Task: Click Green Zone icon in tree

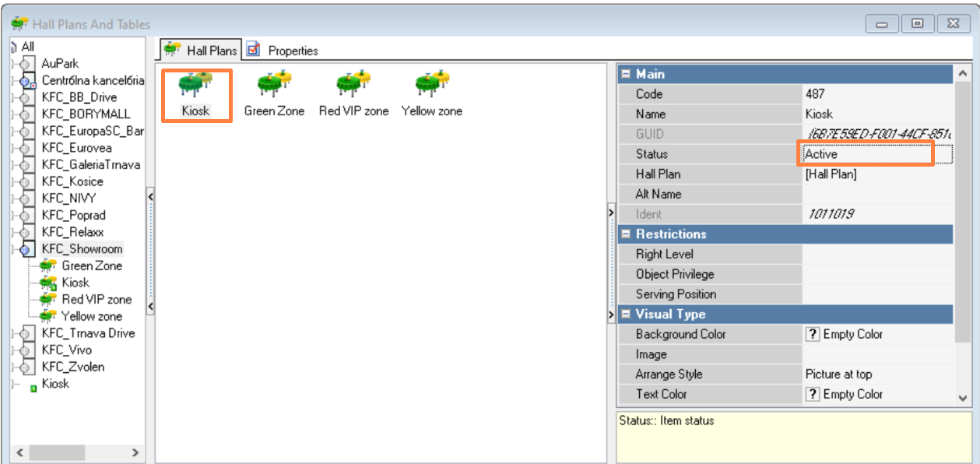Action: pos(48,266)
